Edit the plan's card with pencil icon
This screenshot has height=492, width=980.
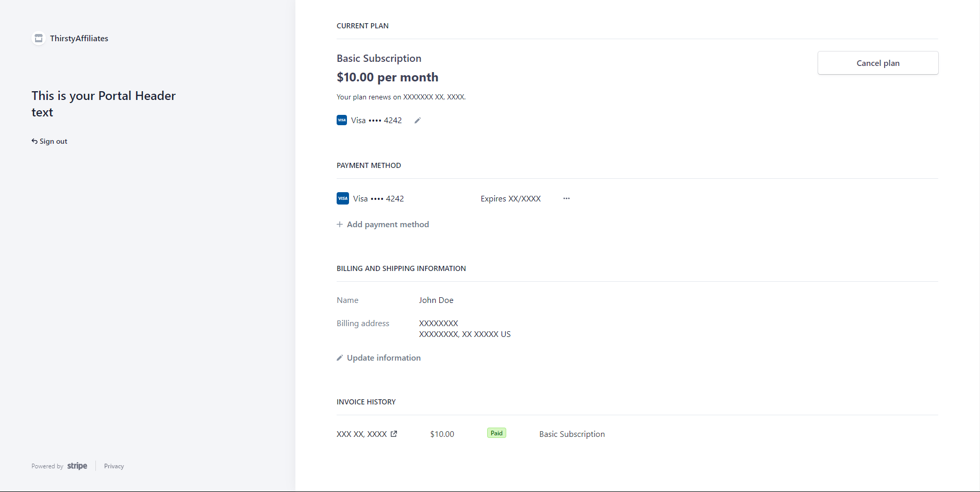tap(418, 121)
